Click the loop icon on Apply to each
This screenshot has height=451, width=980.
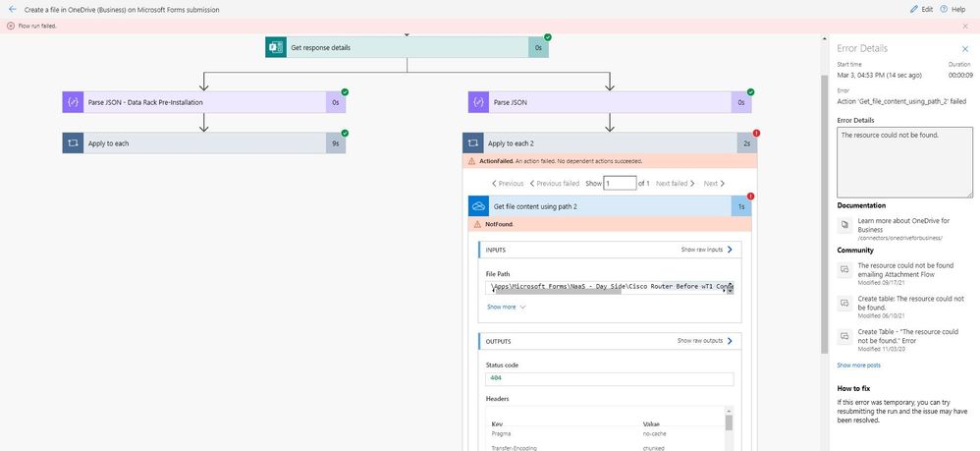pyautogui.click(x=73, y=143)
